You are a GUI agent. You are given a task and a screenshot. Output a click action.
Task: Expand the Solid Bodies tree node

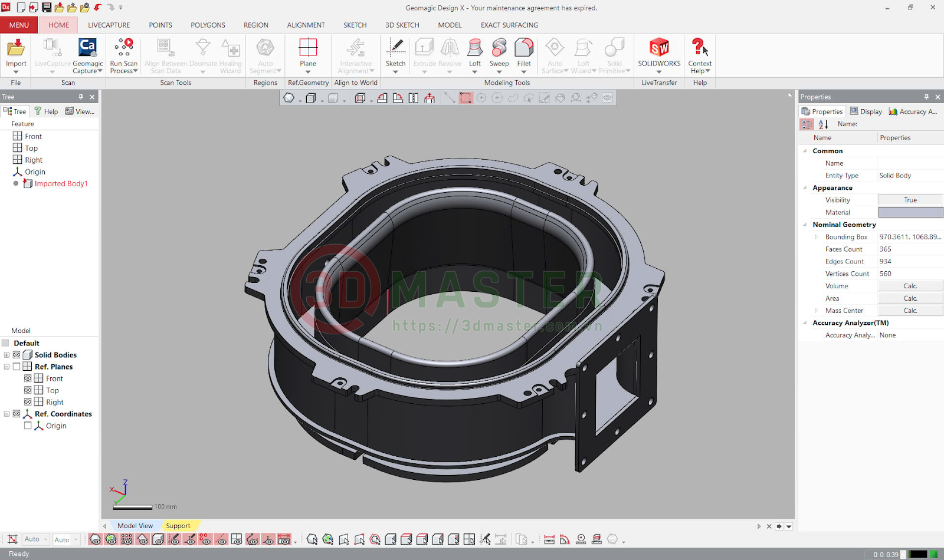click(x=6, y=355)
